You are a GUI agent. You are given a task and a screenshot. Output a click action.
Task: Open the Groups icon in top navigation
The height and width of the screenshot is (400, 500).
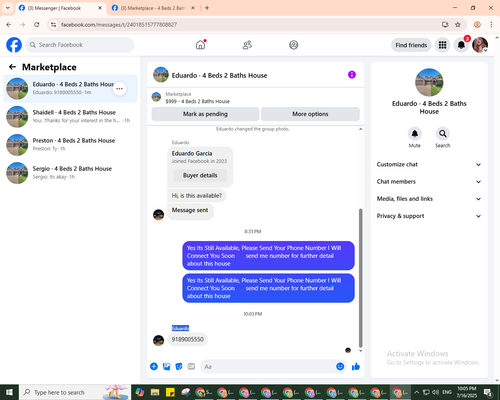point(294,45)
